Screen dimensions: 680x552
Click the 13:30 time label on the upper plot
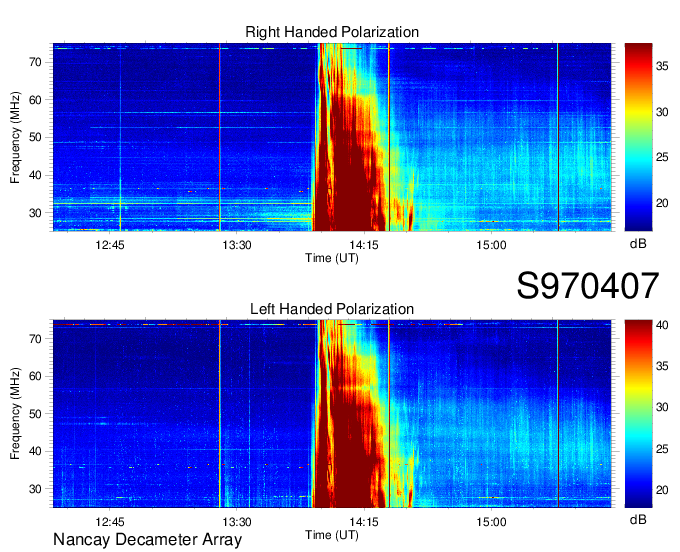(237, 245)
